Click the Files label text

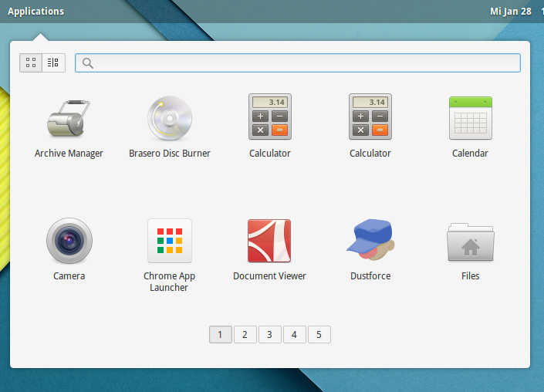point(471,276)
